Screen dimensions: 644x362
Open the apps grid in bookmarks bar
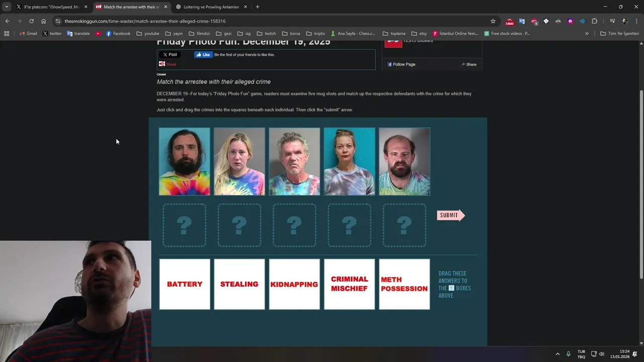[x=7, y=34]
